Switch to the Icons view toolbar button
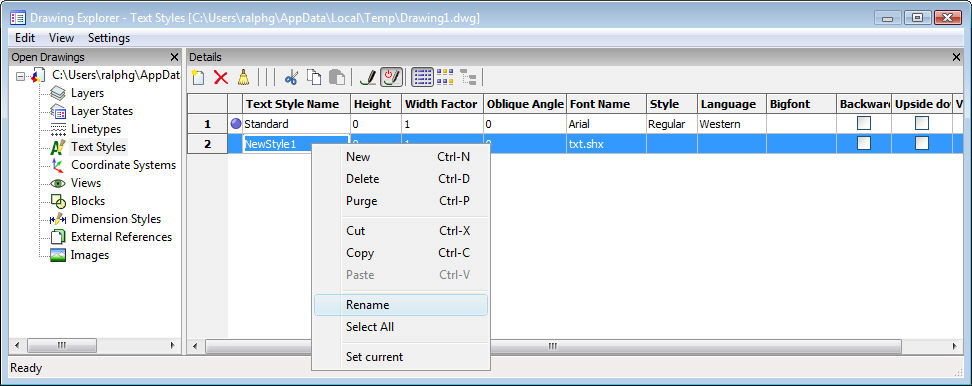Screen dimensions: 972x386 [x=445, y=77]
